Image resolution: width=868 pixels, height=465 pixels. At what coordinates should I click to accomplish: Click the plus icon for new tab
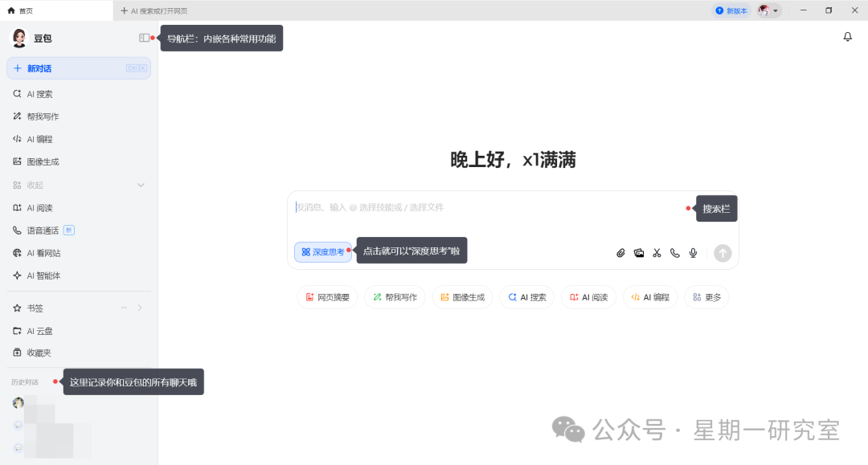click(x=124, y=10)
